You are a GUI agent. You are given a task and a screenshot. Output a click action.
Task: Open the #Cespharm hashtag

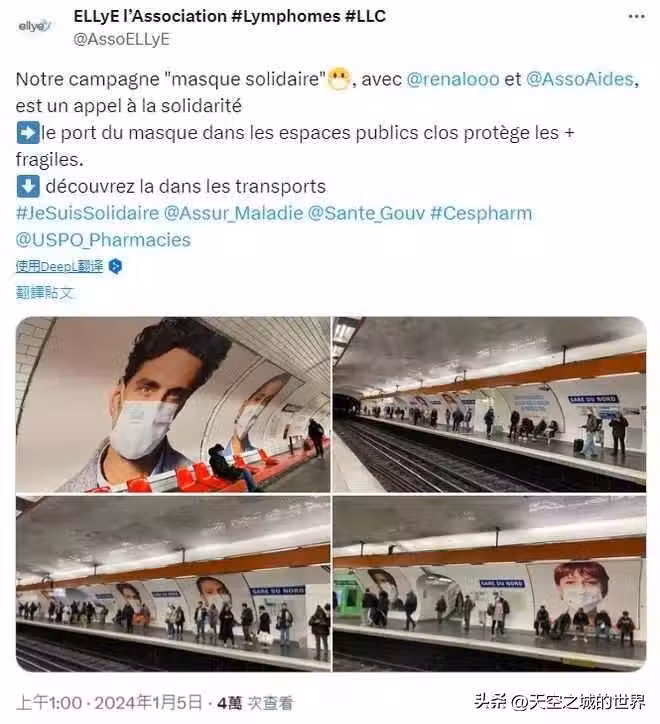[481, 213]
